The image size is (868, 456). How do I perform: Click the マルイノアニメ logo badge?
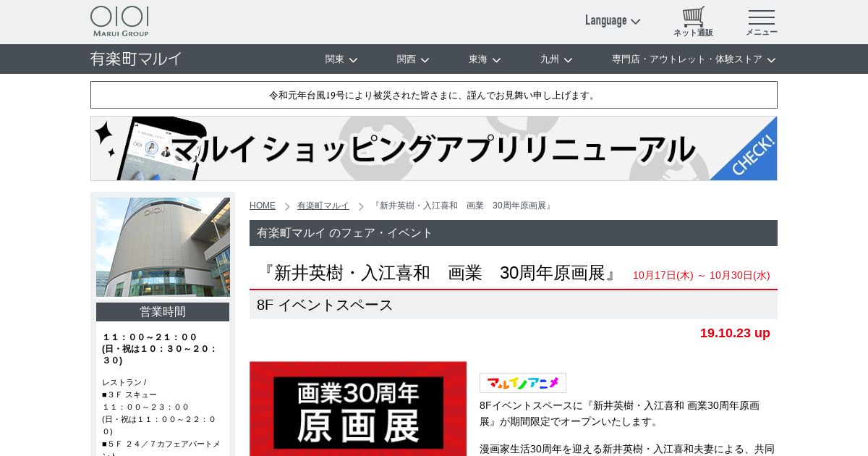tap(523, 383)
